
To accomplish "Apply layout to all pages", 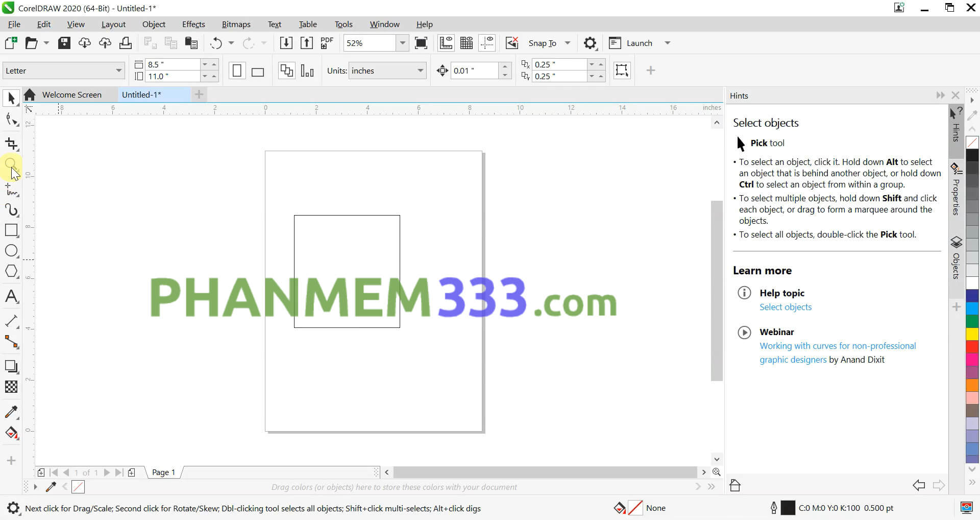I will pos(287,70).
